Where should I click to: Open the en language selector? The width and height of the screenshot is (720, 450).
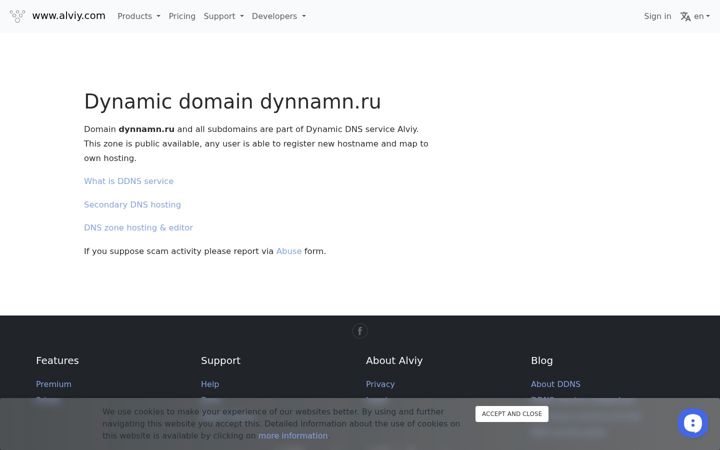[702, 16]
